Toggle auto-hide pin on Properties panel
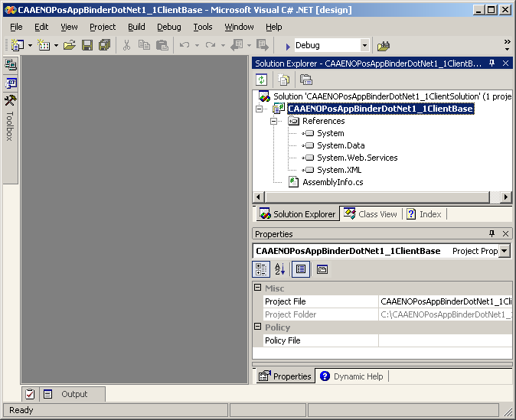Screen dimensions: 516x420 (x=492, y=233)
